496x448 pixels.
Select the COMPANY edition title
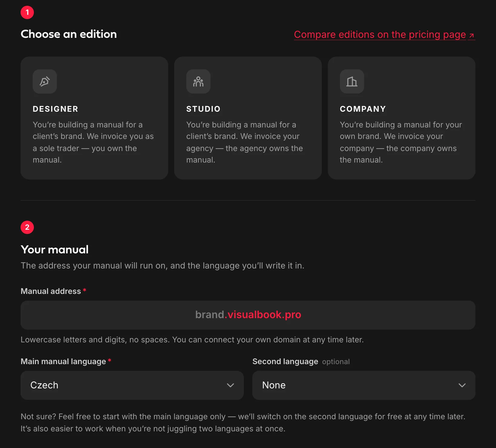coord(363,109)
